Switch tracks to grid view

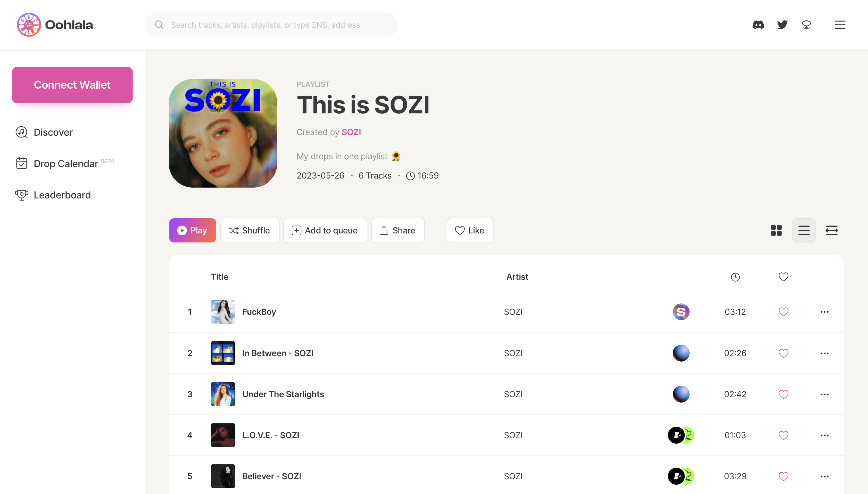coord(776,230)
